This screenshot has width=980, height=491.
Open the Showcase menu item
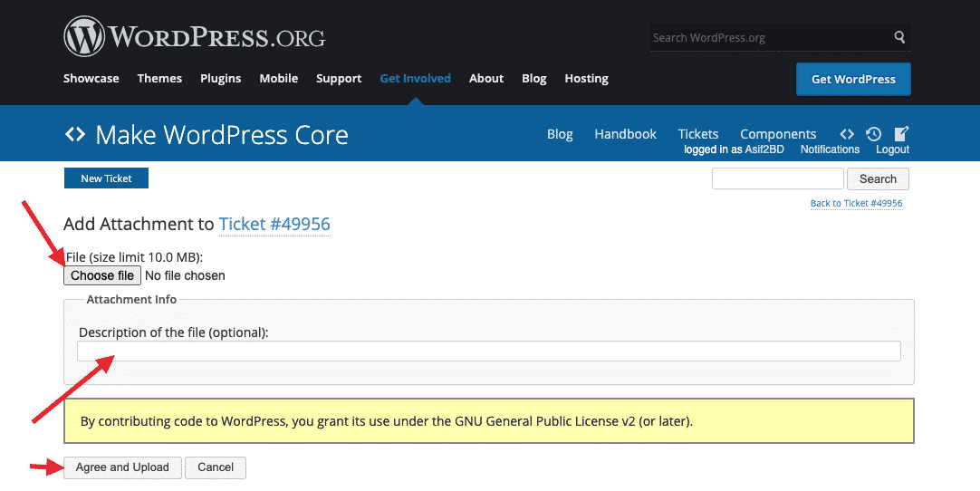click(91, 78)
